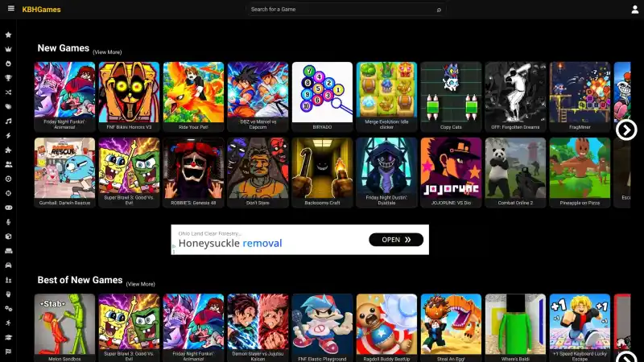Open the multiplayer people icon
This screenshot has width=644, height=362.
[8, 164]
